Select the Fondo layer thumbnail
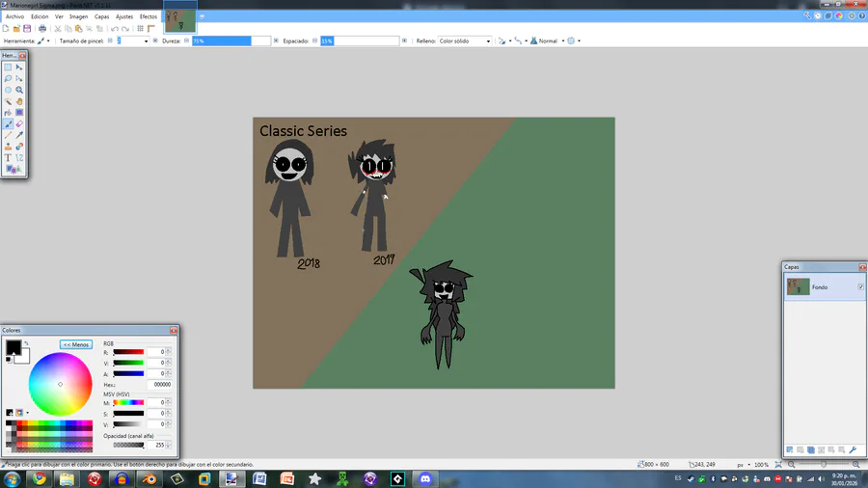868x488 pixels. pos(799,286)
